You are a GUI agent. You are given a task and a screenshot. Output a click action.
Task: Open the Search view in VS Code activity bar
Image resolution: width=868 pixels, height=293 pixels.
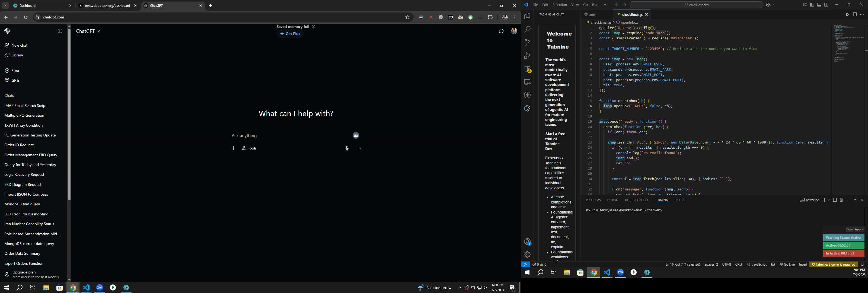click(527, 29)
